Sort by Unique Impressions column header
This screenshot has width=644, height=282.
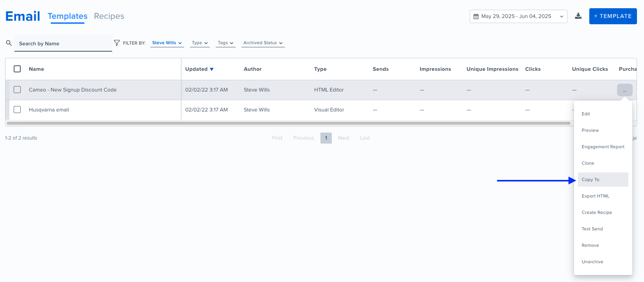pos(492,69)
